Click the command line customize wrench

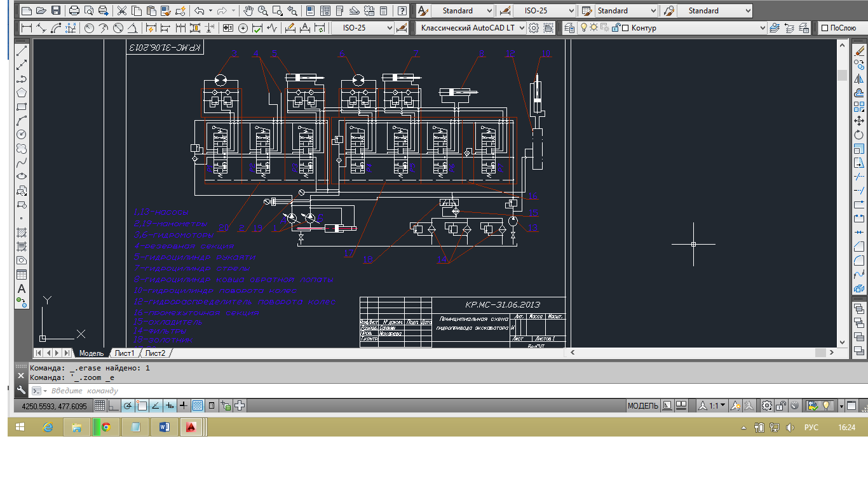(x=21, y=391)
